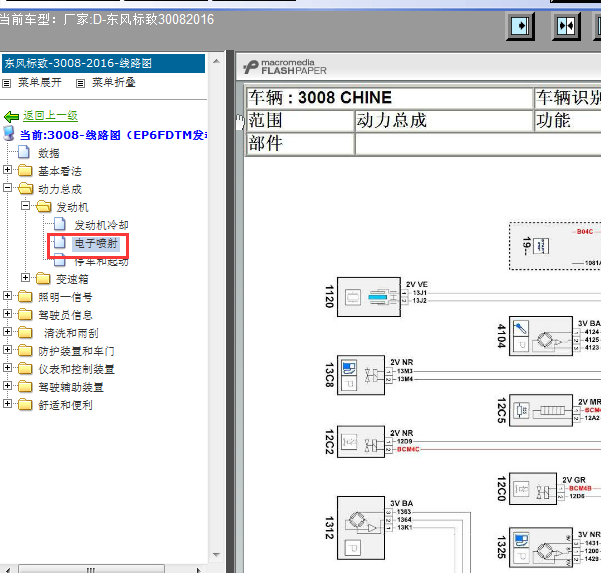Click component 12C2 symbol box
This screenshot has width=601, height=573.
361,442
